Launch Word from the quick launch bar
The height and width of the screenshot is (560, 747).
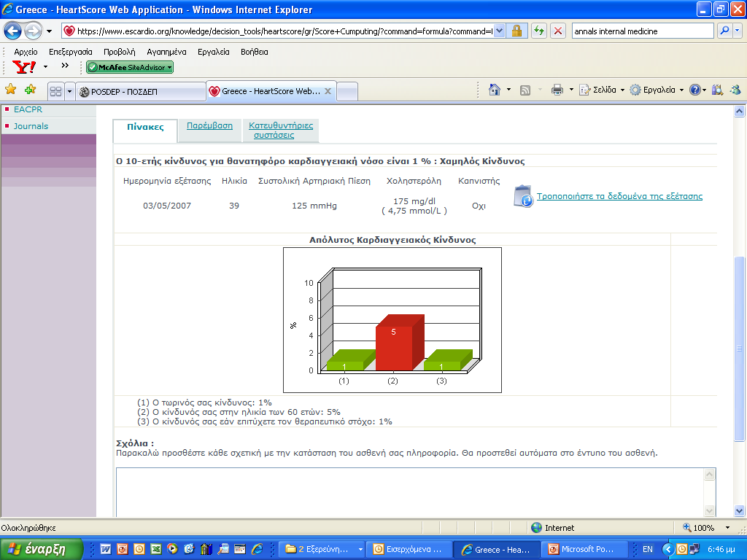tap(105, 549)
